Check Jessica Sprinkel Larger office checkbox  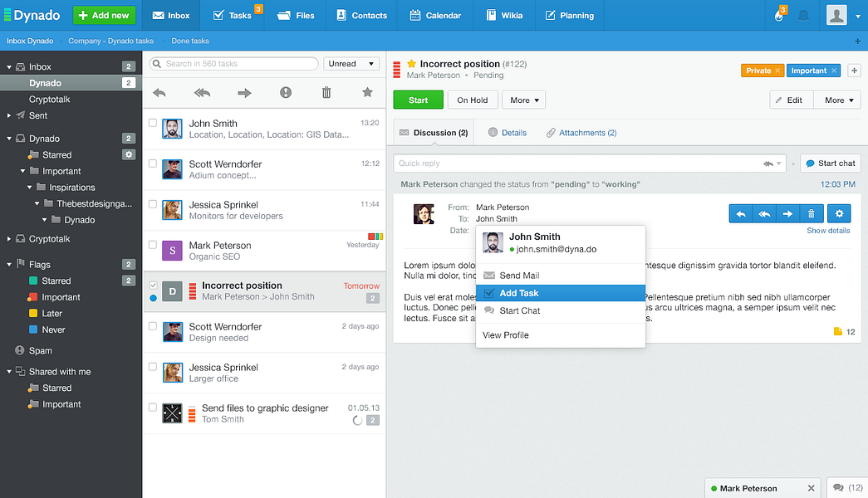click(153, 367)
